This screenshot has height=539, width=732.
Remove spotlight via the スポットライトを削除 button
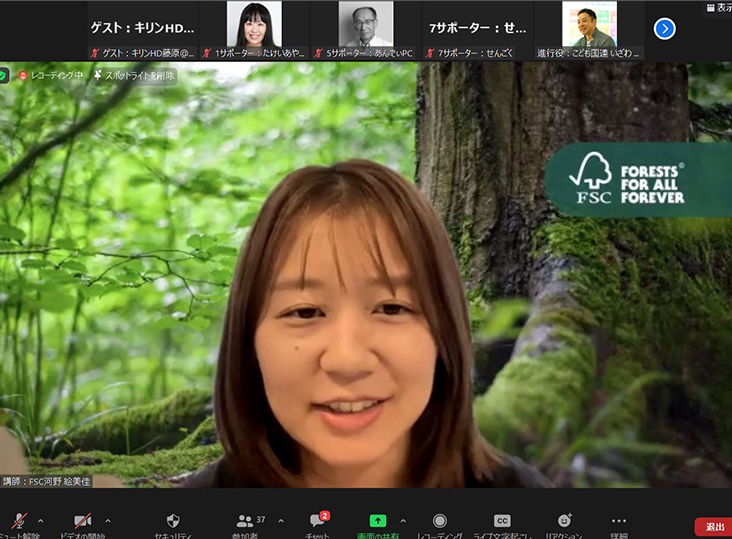(134, 75)
